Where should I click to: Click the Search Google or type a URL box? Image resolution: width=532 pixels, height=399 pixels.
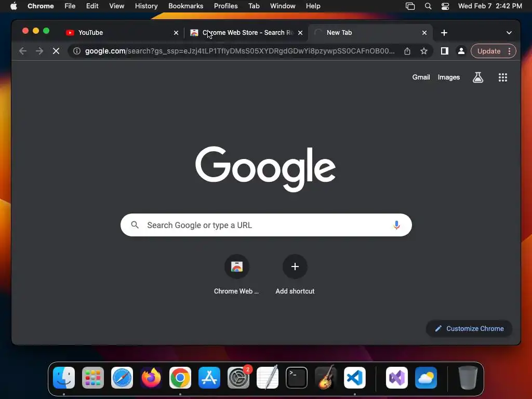266,225
